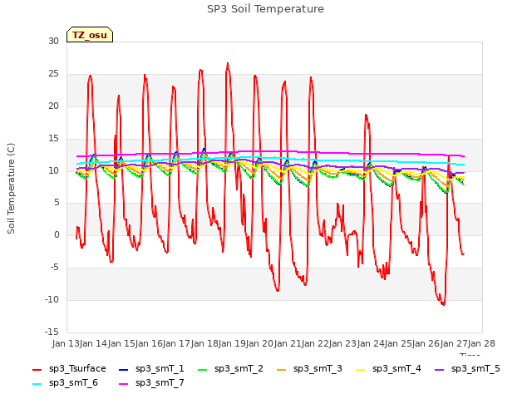
Task: Click the -15 tick on the y-axis
Action: [52, 332]
